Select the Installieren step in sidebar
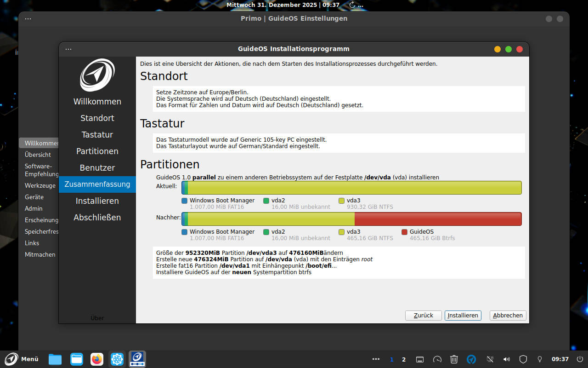The image size is (588, 368). coord(97,201)
